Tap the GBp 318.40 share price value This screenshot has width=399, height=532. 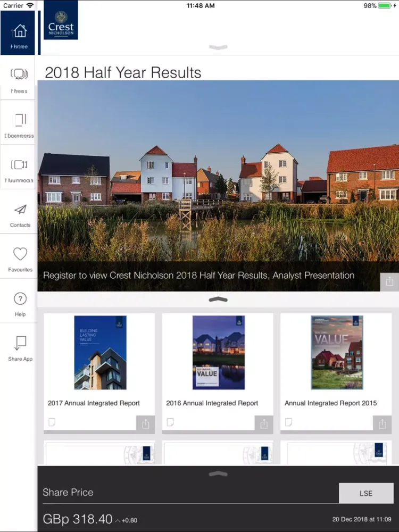point(78,519)
